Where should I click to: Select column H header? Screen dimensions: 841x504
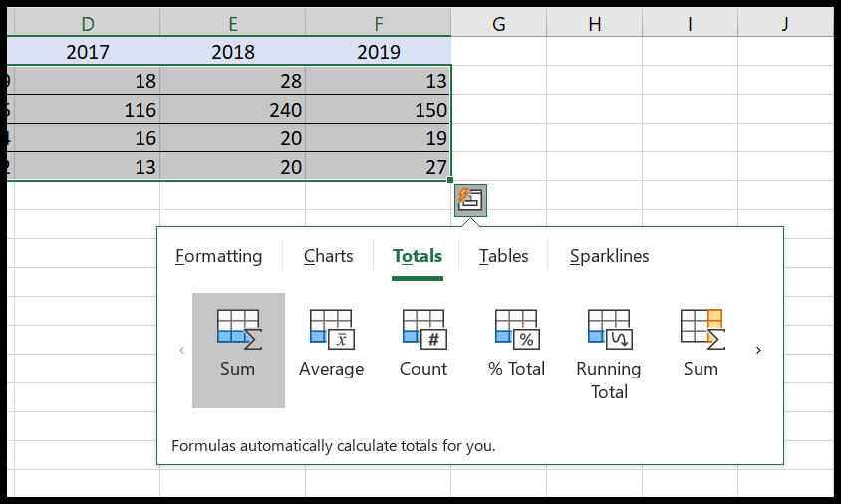tap(594, 24)
